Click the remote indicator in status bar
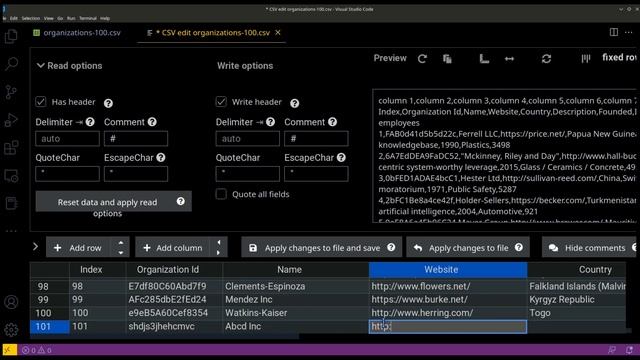Viewport: 640px width, 360px height. click(9, 350)
